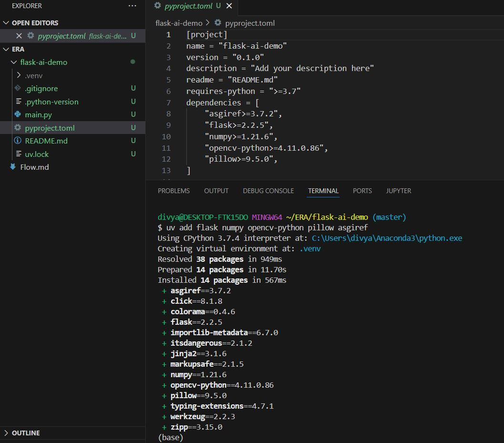Switch to the Debug Console tab
Image resolution: width=504 pixels, height=443 pixels.
point(268,191)
